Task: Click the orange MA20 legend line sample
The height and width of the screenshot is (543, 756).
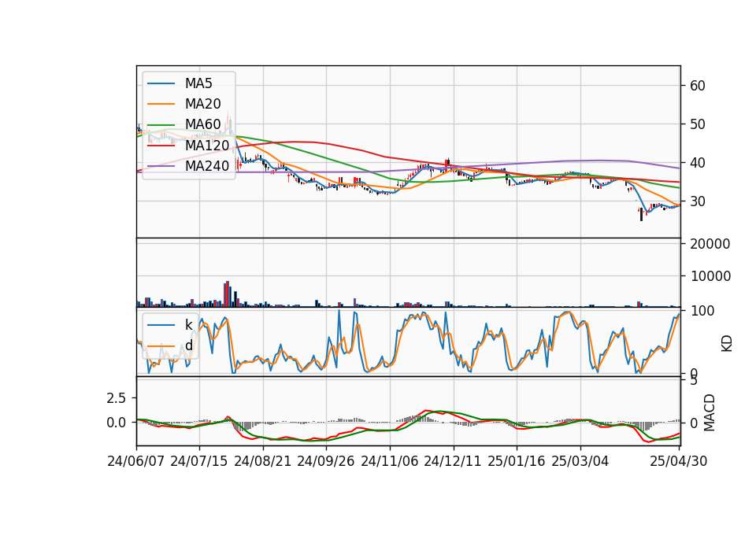Action: coord(161,104)
